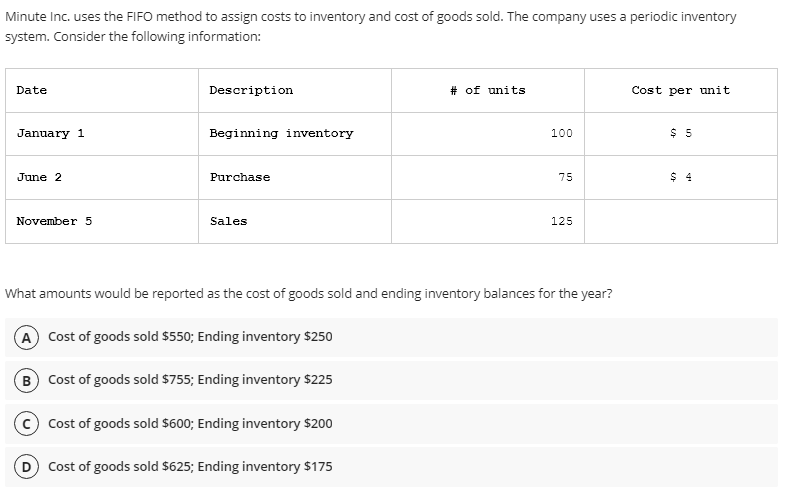Click the $4 cost per unit cell
Viewport: 794px width, 499px height.
(x=680, y=177)
